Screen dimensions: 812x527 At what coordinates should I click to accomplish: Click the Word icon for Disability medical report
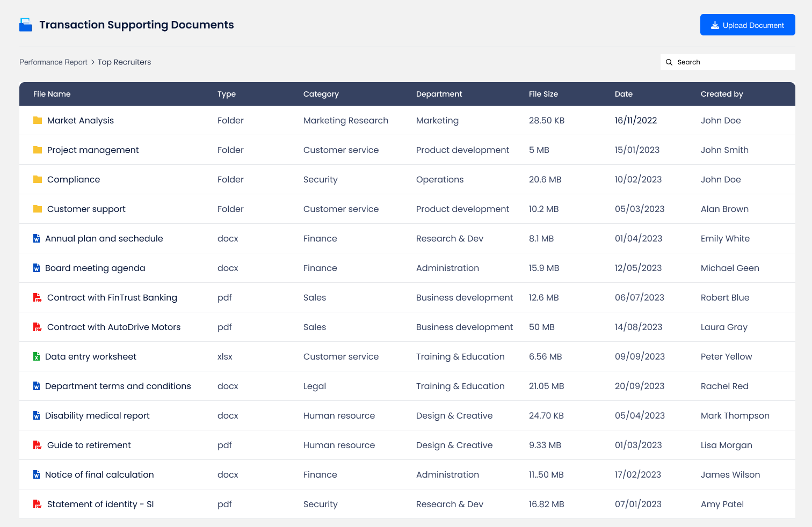pyautogui.click(x=37, y=415)
